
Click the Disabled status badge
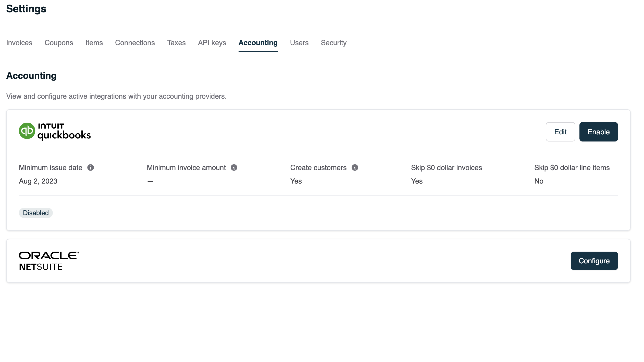point(36,213)
